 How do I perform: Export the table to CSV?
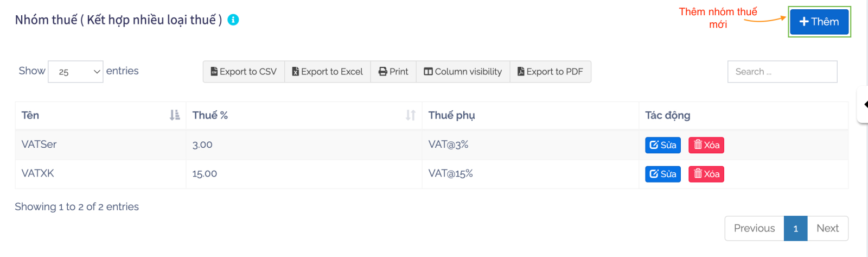tap(244, 72)
